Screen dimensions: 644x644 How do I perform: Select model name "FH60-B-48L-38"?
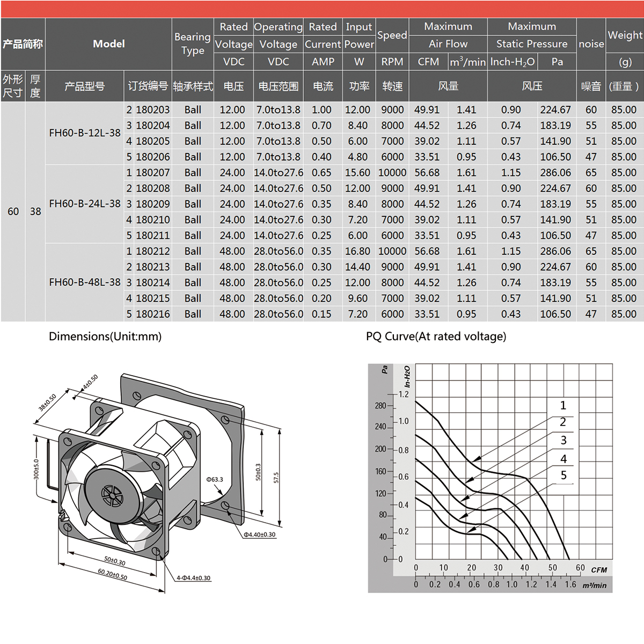(85, 282)
